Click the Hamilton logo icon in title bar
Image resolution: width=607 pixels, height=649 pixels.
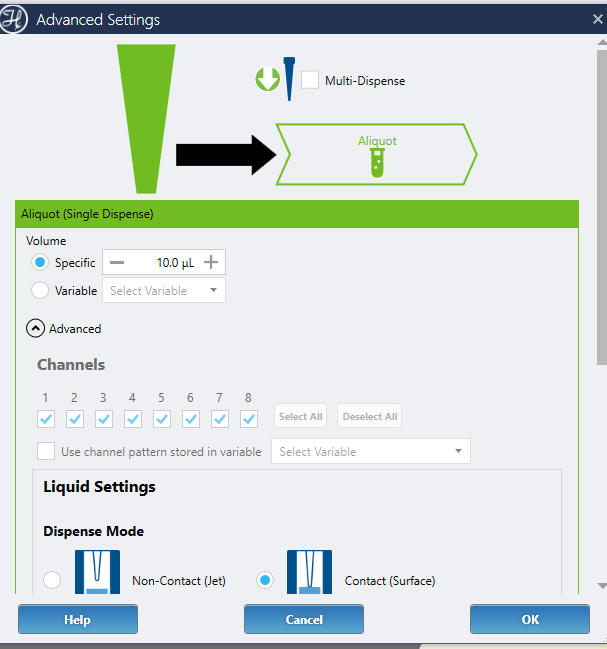[14, 19]
